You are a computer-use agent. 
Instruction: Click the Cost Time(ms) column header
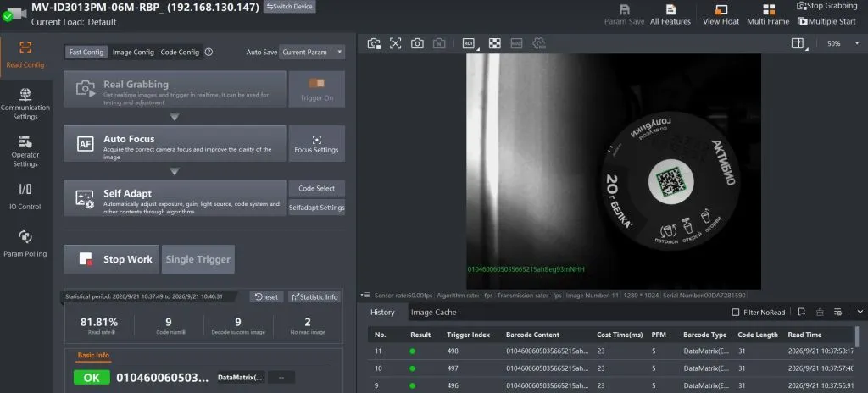pos(620,335)
